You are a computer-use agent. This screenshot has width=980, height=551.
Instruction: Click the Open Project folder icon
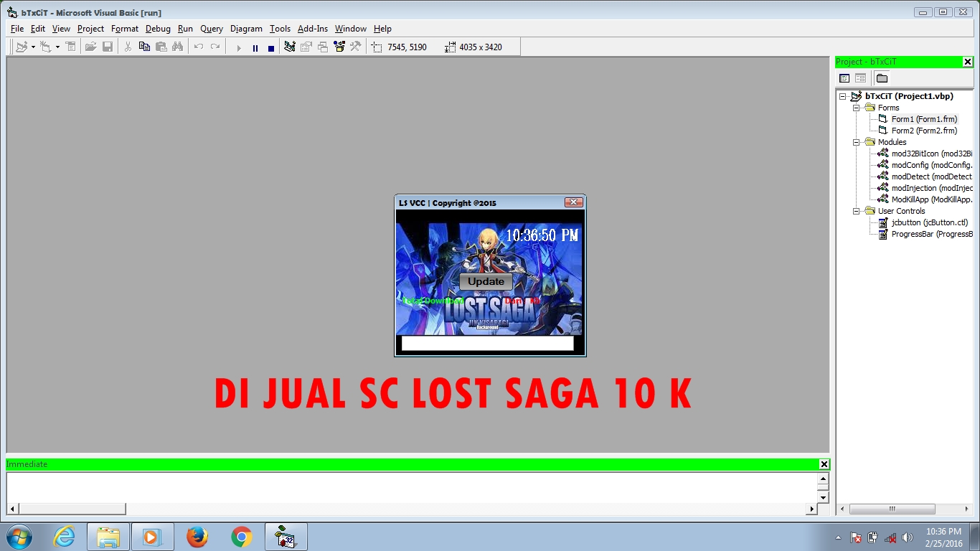(90, 47)
